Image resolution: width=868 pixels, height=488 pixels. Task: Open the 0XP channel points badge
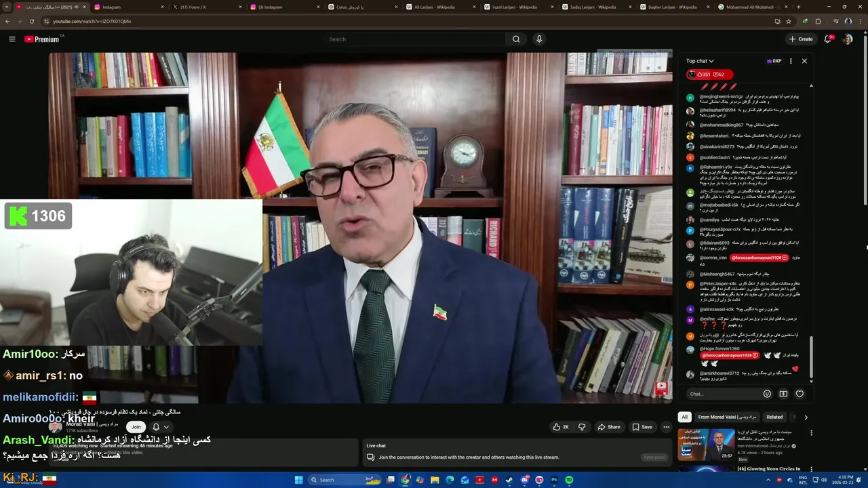pyautogui.click(x=774, y=61)
